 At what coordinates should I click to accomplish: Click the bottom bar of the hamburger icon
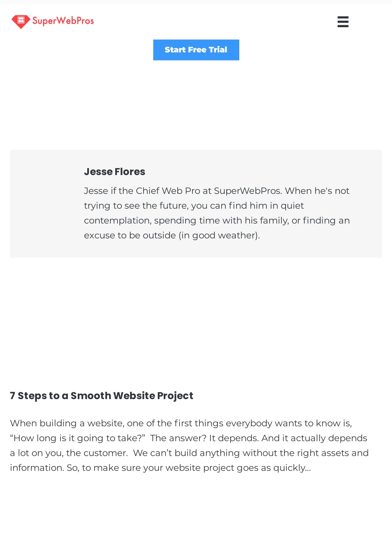tap(343, 26)
